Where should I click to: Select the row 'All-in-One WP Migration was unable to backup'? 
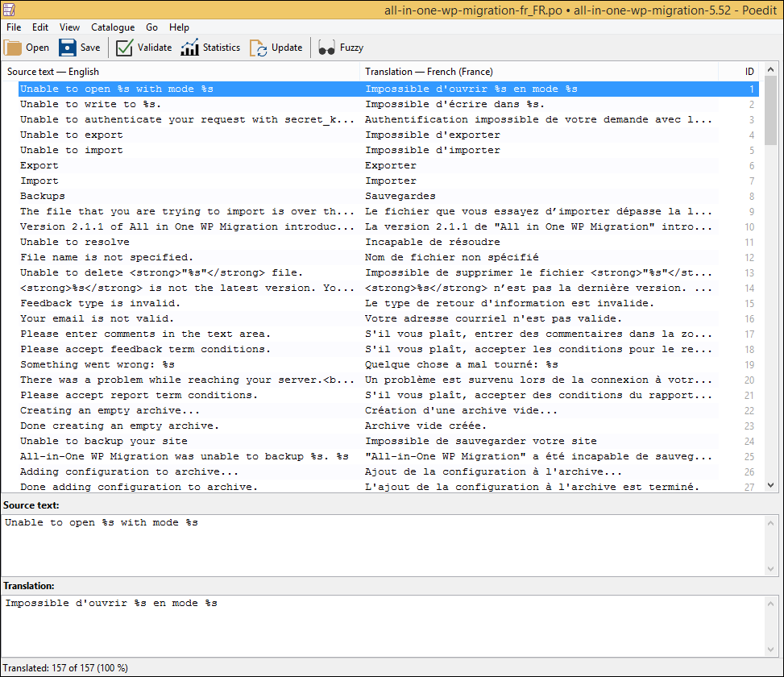coord(388,457)
